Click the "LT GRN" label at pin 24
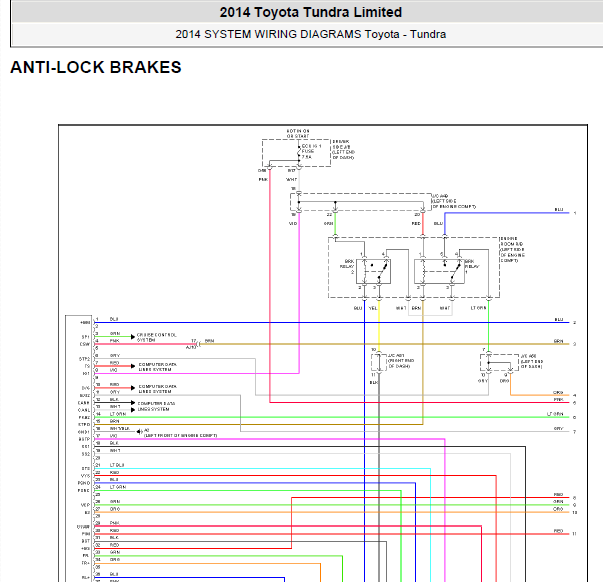The width and height of the screenshot is (603, 582). pyautogui.click(x=118, y=487)
